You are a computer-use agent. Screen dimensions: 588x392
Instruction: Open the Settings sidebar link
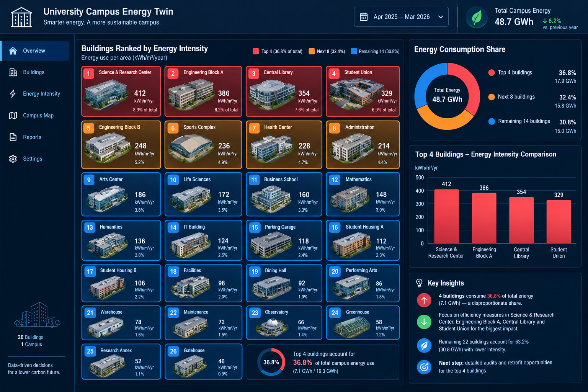35,159
